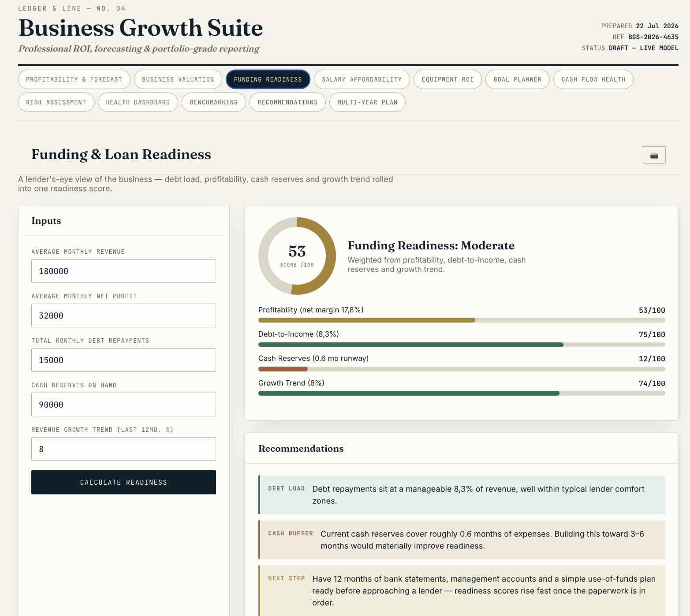Screen dimensions: 690x616
Task: Click the Cash Buffer recommendation card
Action: pos(462,540)
